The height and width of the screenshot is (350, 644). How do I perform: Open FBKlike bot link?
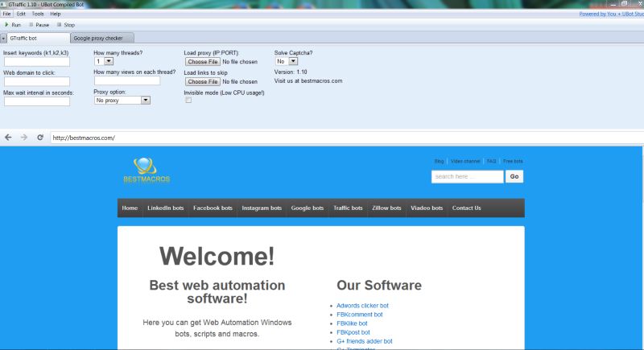352,323
